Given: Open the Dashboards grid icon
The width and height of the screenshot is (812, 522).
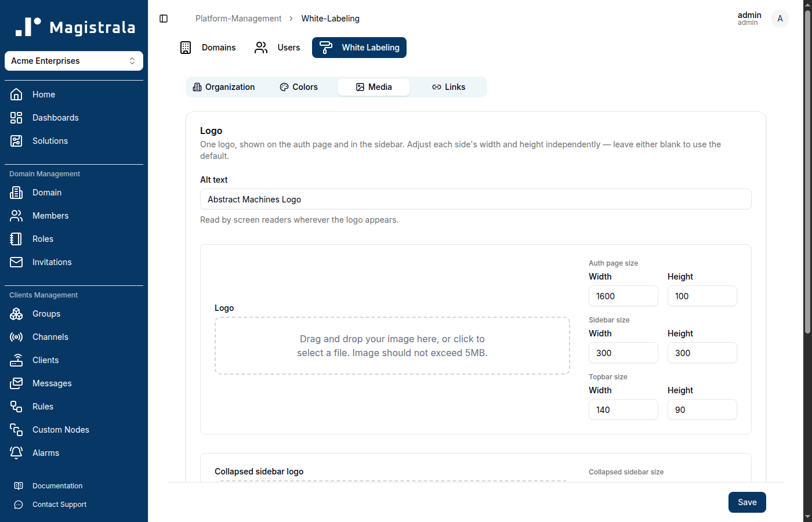Looking at the screenshot, I should [x=16, y=118].
